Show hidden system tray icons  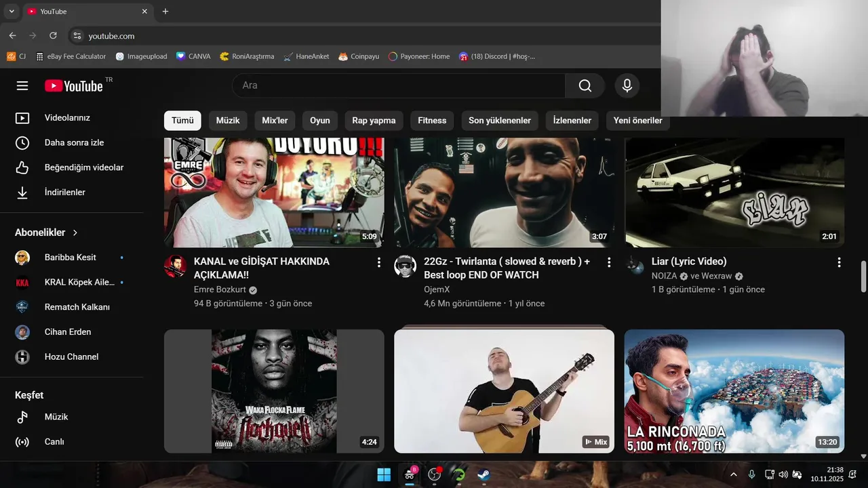(733, 474)
